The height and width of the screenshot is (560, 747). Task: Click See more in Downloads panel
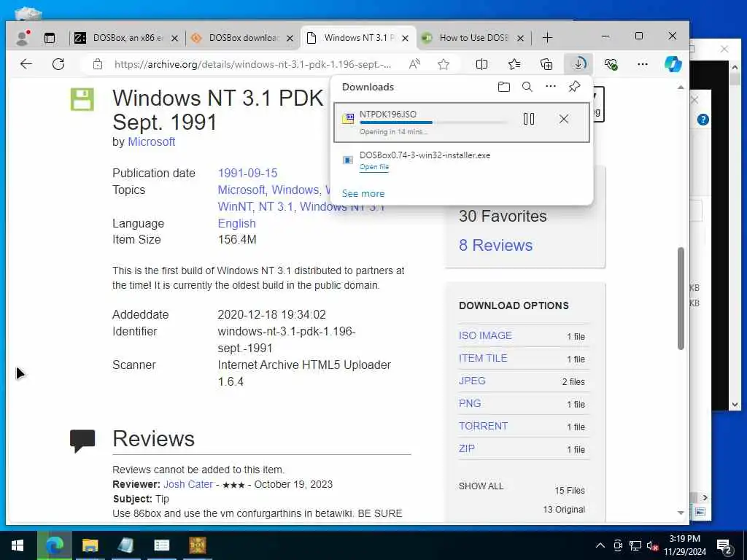pos(363,193)
